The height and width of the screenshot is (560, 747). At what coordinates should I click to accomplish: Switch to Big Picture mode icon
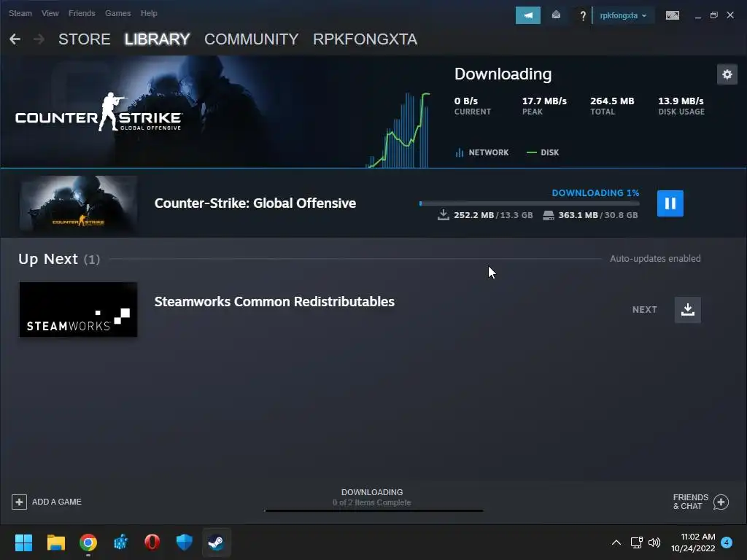(x=672, y=15)
